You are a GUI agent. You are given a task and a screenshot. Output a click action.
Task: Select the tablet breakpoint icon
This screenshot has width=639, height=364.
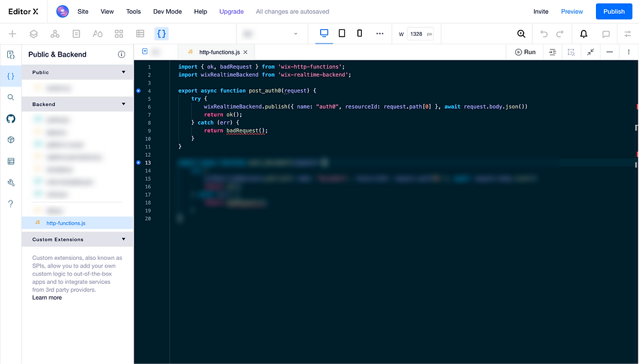342,33
